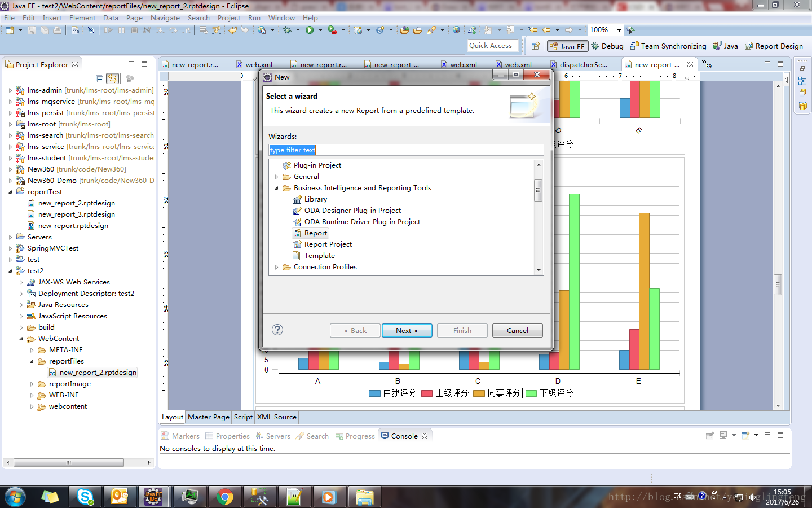
Task: Click the Last Edit Location arrow icon
Action: pos(533,30)
